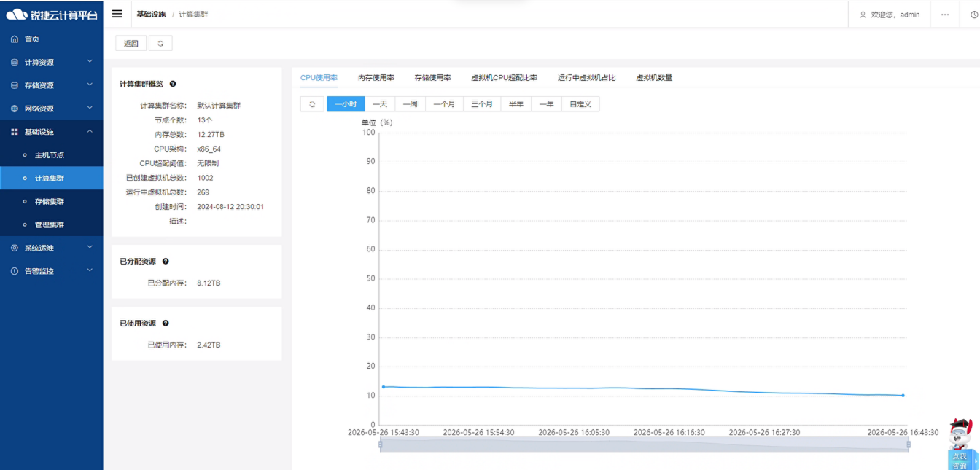Viewport: 980px width, 470px height.
Task: Select the 一天 time range
Action: pos(380,104)
